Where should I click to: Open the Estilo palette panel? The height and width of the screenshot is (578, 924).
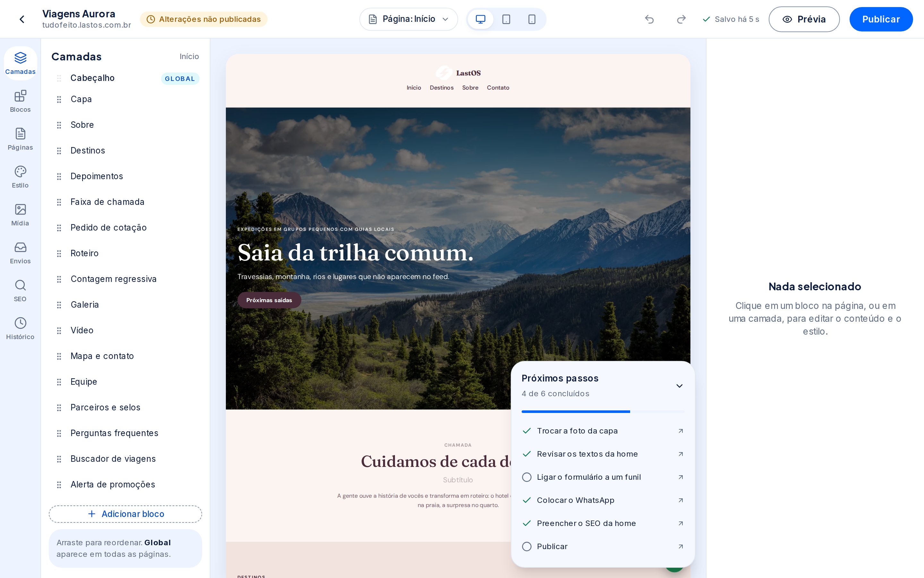tap(20, 177)
